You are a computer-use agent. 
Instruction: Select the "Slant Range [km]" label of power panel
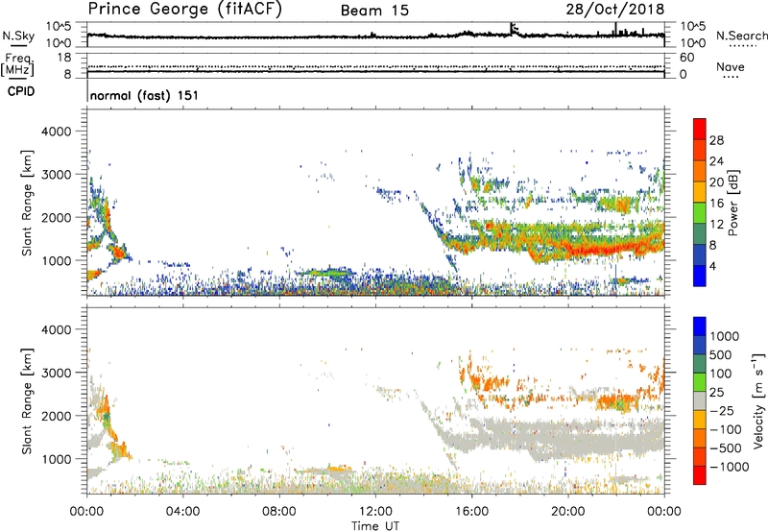27,203
